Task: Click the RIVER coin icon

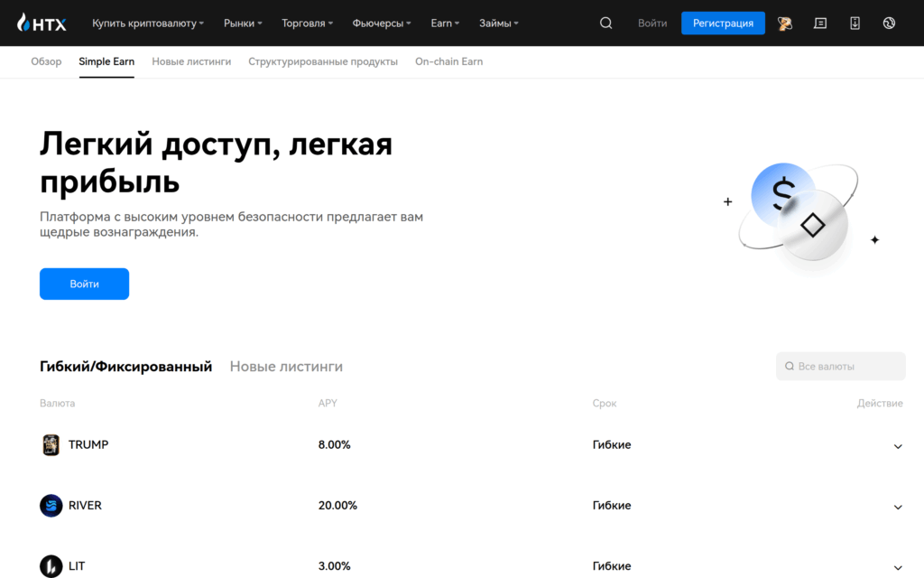Action: [x=51, y=506]
